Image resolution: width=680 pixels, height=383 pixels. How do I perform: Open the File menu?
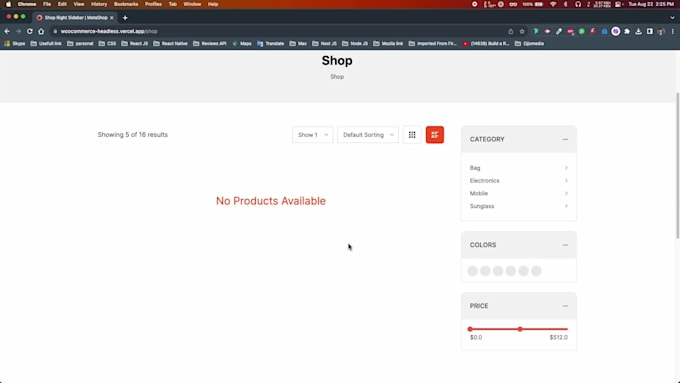[x=47, y=4]
